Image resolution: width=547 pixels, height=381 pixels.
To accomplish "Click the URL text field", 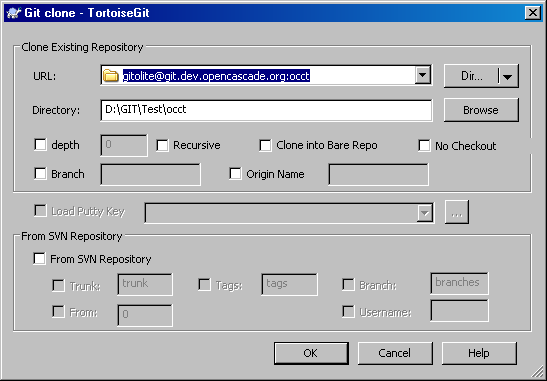I will click(x=267, y=75).
